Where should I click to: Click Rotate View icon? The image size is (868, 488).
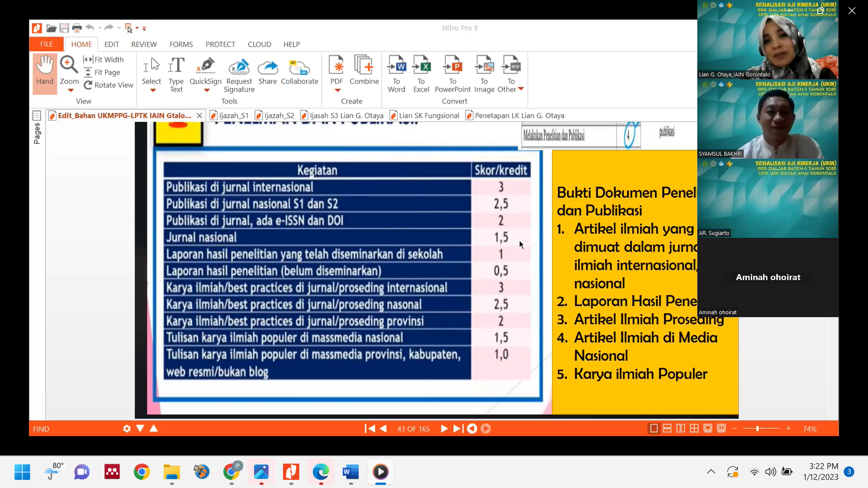pyautogui.click(x=88, y=85)
